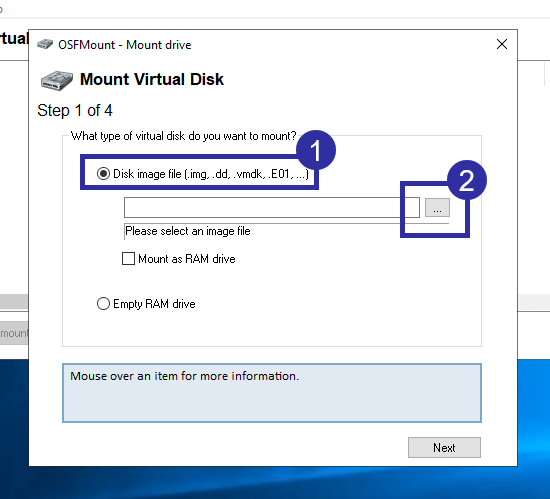
Task: Select the Empty RAM drive radio option
Action: 103,304
